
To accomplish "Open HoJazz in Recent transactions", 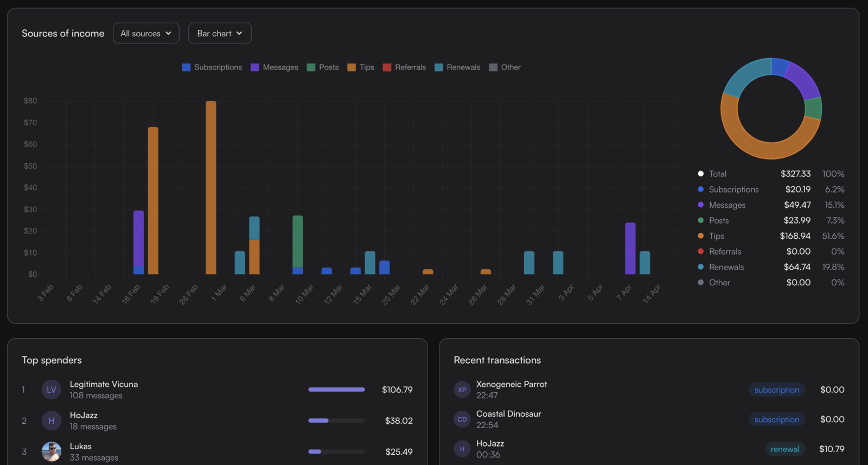I will tap(490, 443).
